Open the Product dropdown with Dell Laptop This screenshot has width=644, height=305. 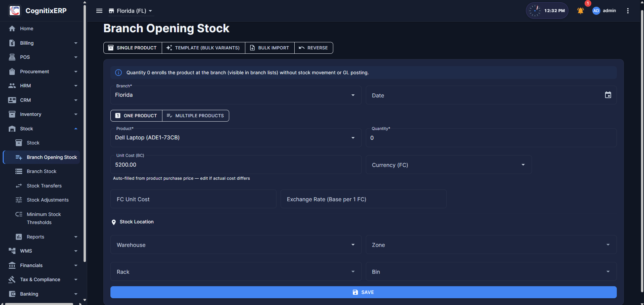[x=236, y=138]
